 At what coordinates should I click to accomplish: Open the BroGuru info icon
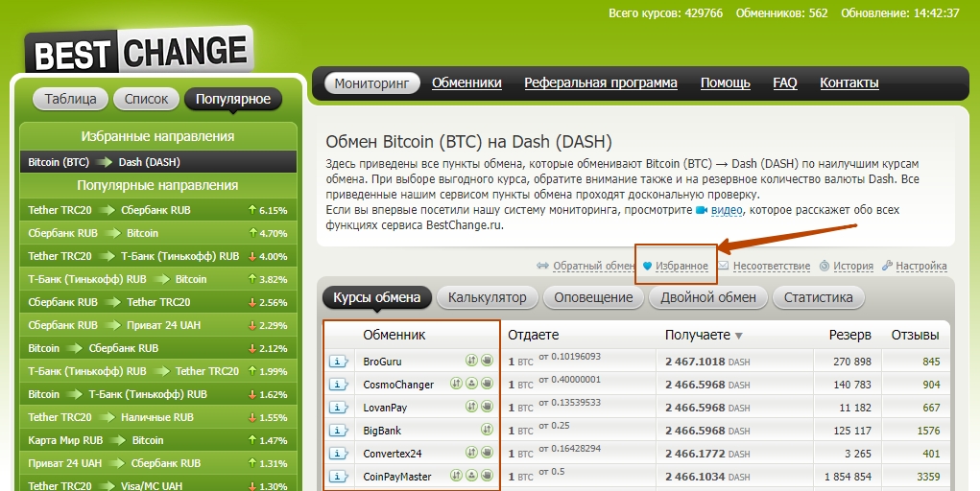(338, 362)
